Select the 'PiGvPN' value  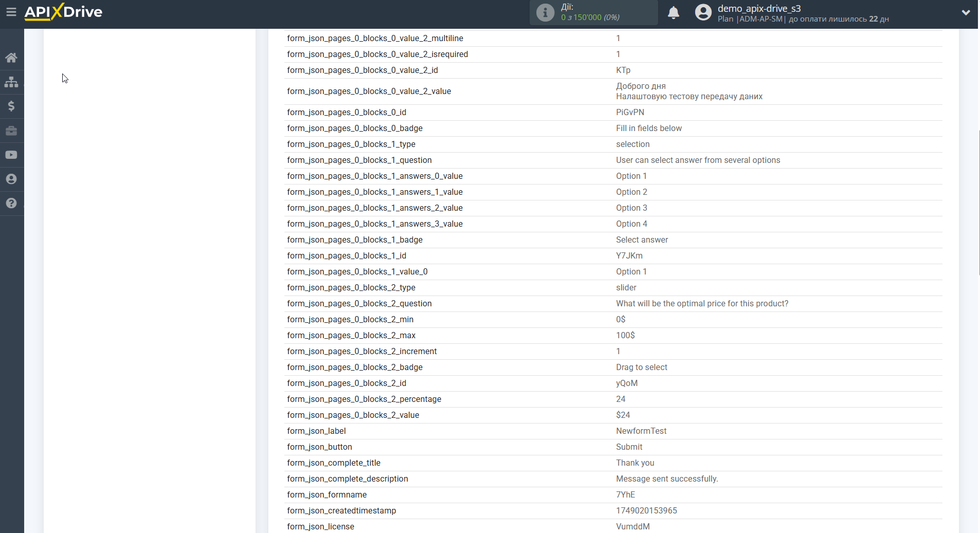[630, 113]
